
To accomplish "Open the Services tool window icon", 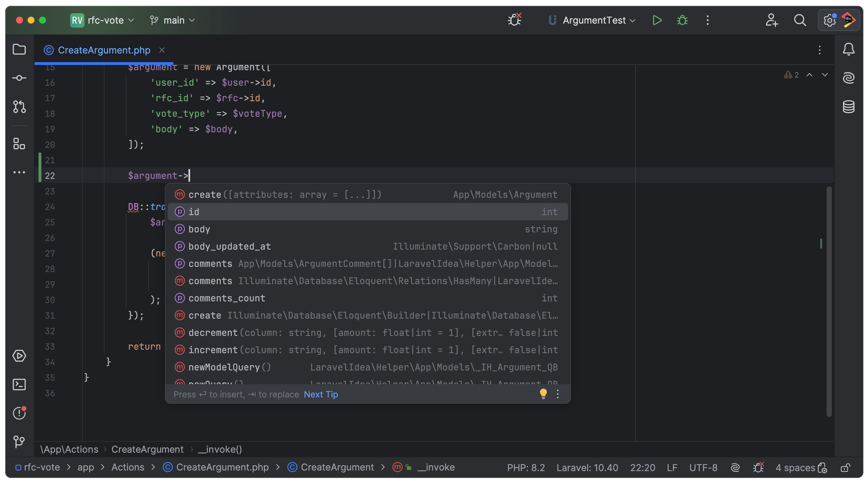I will click(19, 356).
